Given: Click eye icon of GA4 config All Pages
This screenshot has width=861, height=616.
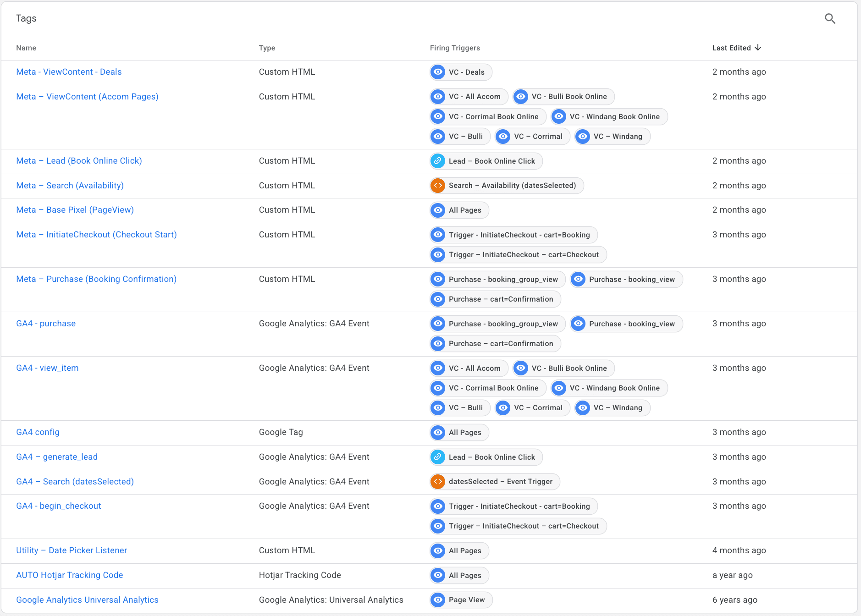Looking at the screenshot, I should 438,432.
